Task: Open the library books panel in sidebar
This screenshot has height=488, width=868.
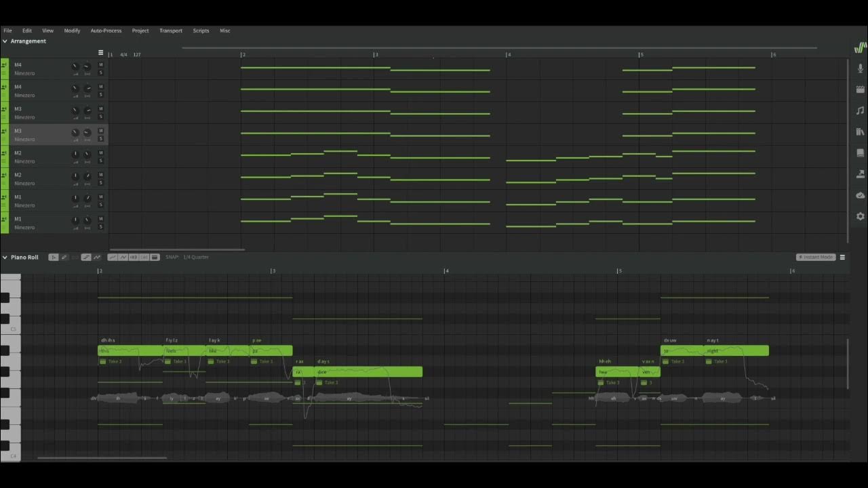Action: click(x=860, y=131)
